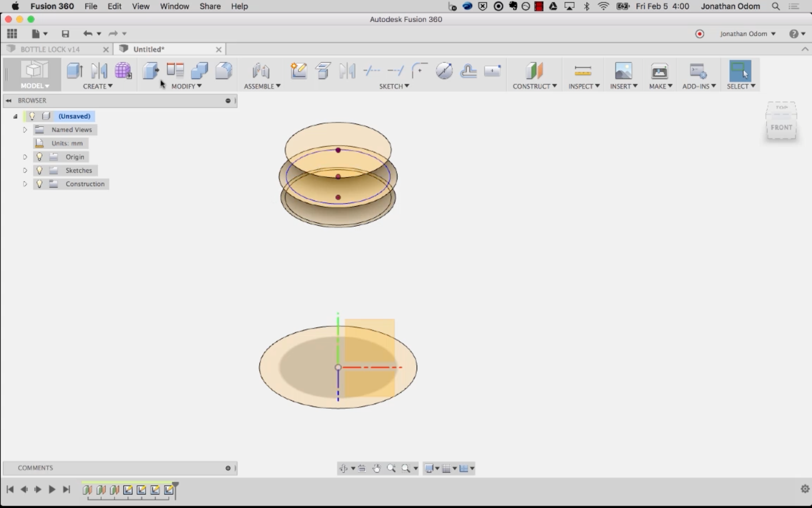Screen dimensions: 812x508
Task: Open the CONSTRUCT dropdown menu
Action: coord(534,86)
